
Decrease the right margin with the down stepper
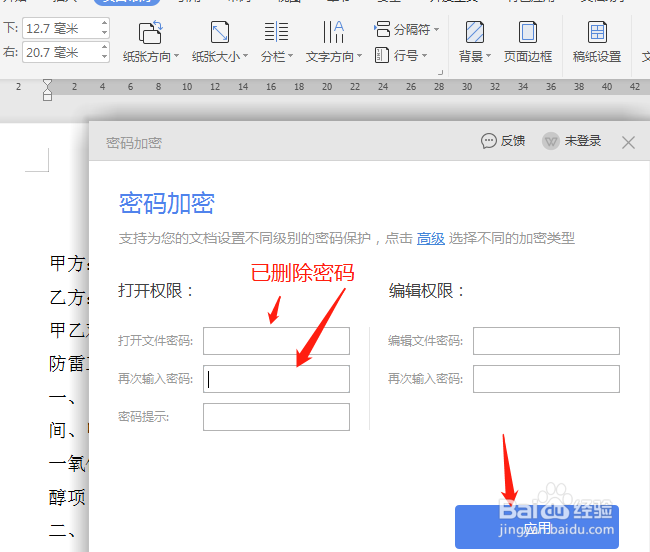pyautogui.click(x=104, y=56)
